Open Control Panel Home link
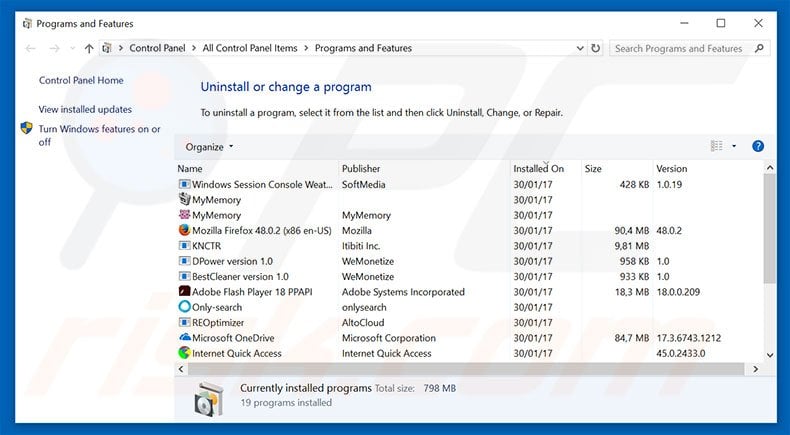 pyautogui.click(x=81, y=80)
